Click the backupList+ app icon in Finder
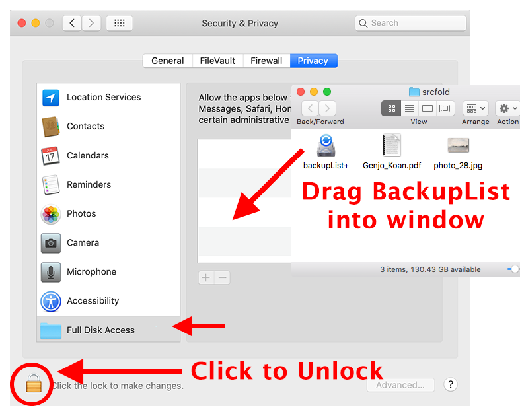Image resolution: width=520 pixels, height=420 pixels. click(x=326, y=145)
